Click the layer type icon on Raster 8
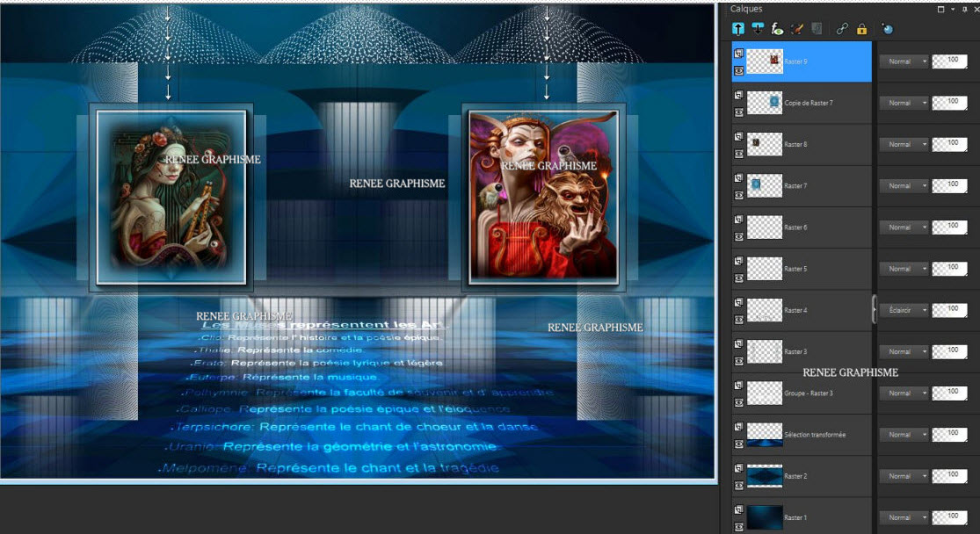Image resolution: width=980 pixels, height=534 pixels. tap(739, 136)
